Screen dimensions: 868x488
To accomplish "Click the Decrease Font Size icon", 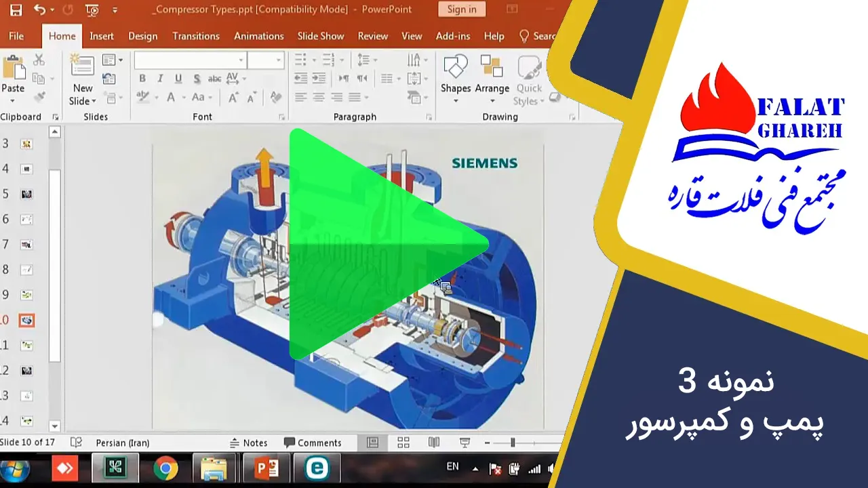I will (x=251, y=98).
